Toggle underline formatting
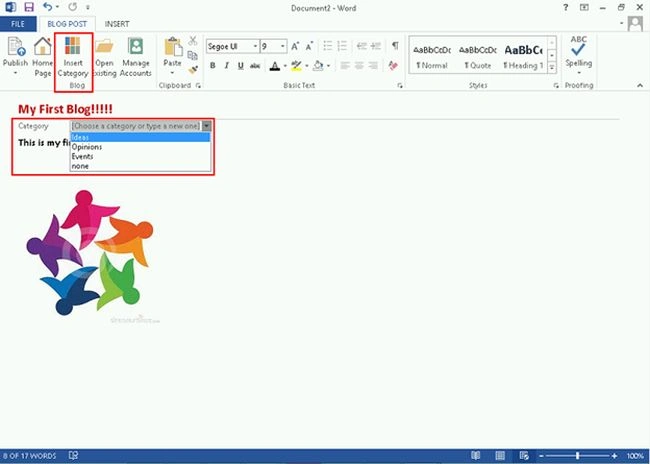The image size is (650, 464). [x=240, y=66]
